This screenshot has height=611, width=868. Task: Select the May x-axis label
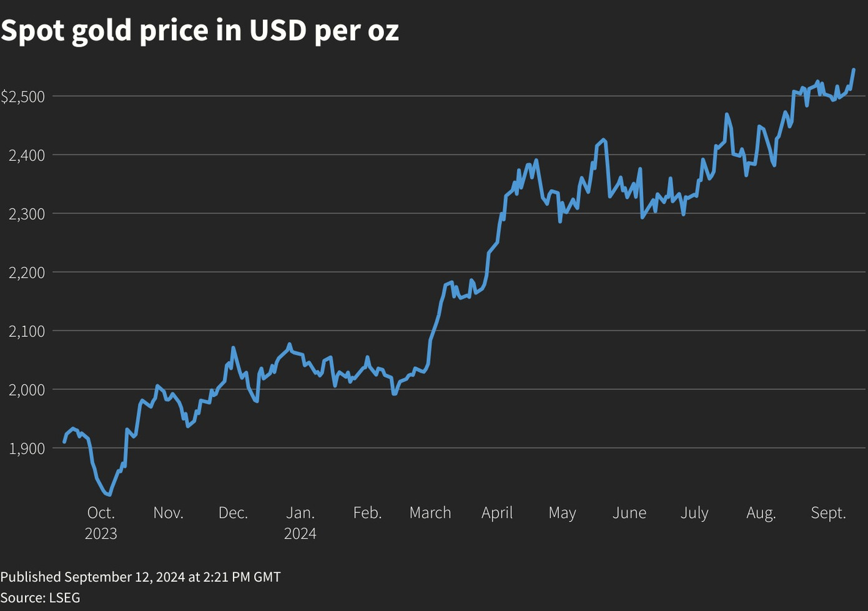point(562,513)
